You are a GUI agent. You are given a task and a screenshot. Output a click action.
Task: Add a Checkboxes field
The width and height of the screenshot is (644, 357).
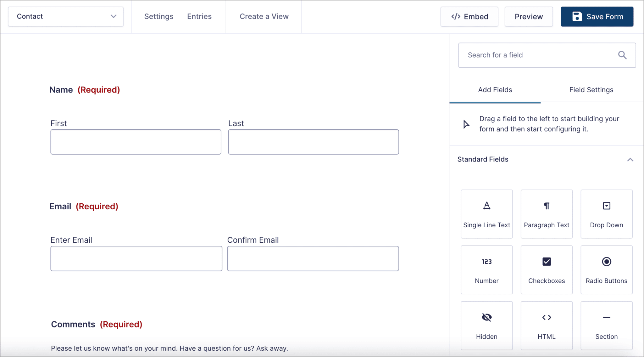546,270
